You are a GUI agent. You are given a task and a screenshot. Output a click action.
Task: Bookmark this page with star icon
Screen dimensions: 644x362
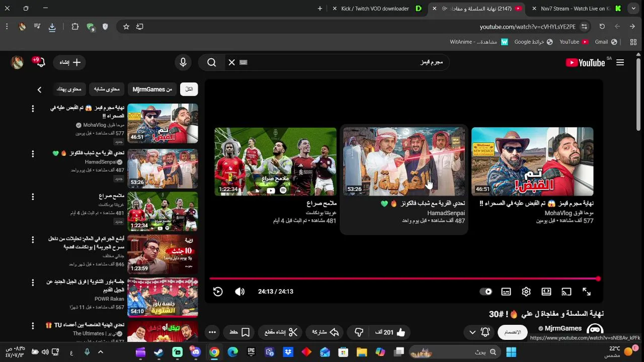click(x=126, y=27)
